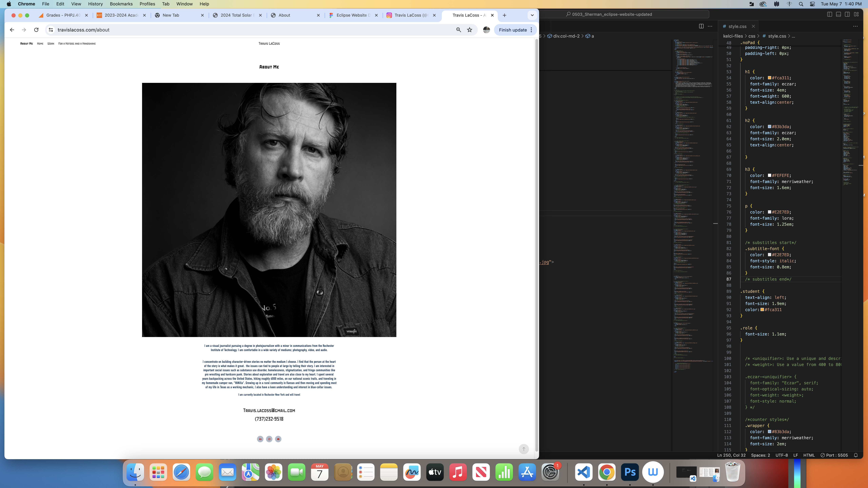Open Safari from the Dock

click(181, 472)
